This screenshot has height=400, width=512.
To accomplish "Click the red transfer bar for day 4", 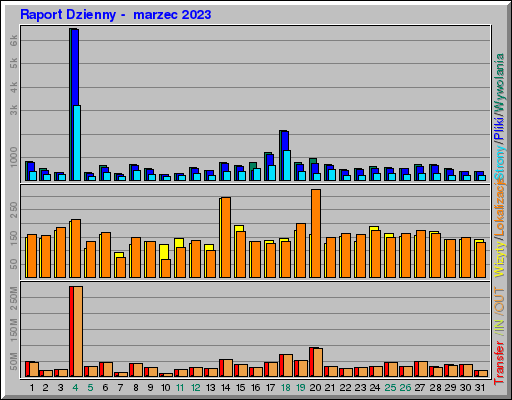I will point(71,332).
